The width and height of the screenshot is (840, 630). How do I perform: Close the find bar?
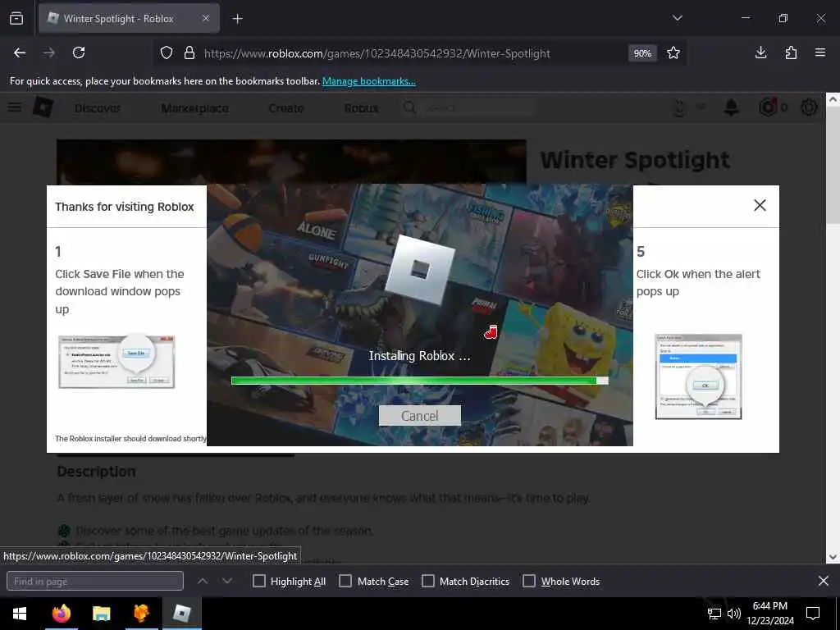click(x=824, y=581)
